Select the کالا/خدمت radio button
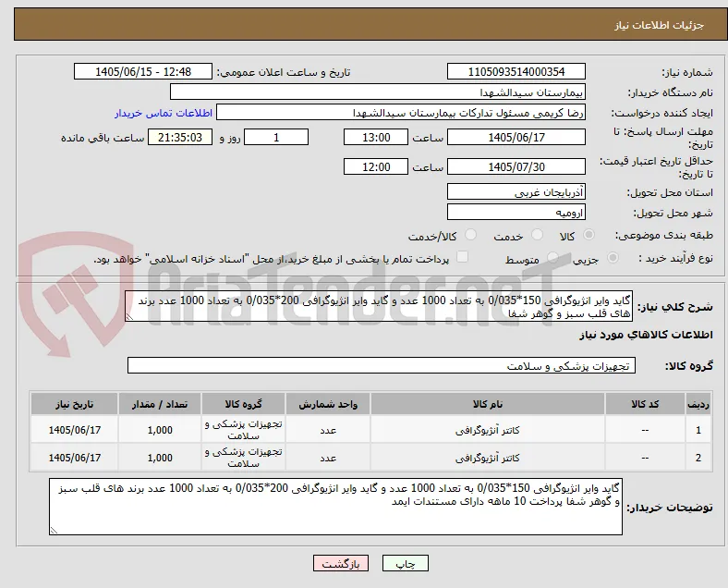The width and height of the screenshot is (728, 588). 470,235
